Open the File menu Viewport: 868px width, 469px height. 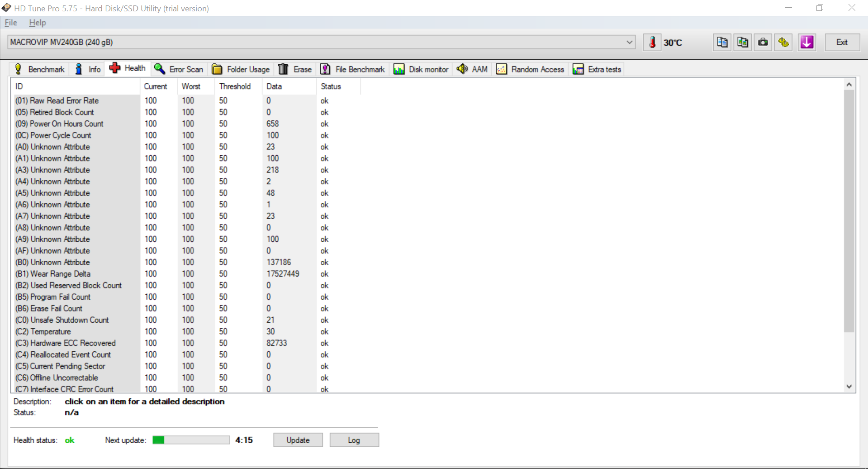11,23
